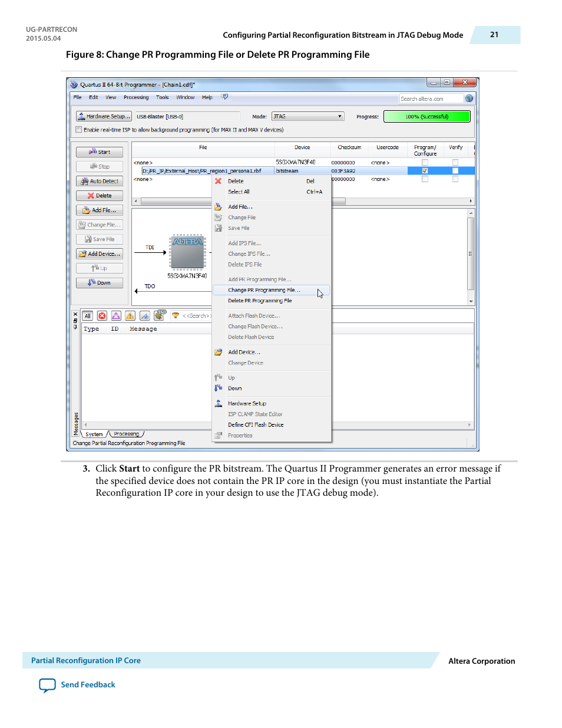Open the Window menu
562x728 pixels.
pyautogui.click(x=186, y=97)
